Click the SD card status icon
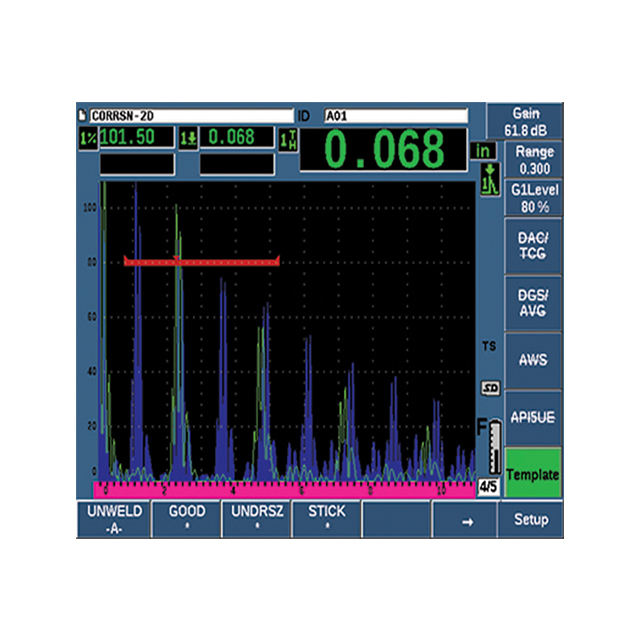Image resolution: width=640 pixels, height=640 pixels. (490, 388)
